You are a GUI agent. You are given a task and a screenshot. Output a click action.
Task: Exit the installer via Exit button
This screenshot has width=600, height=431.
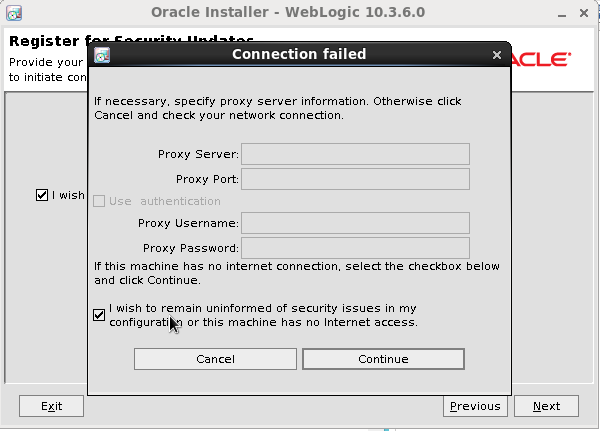(51, 406)
